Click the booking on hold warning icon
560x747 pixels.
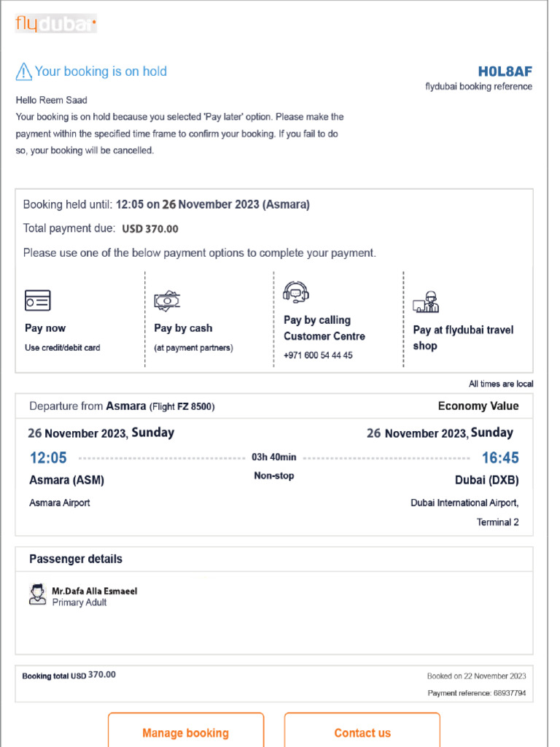23,71
